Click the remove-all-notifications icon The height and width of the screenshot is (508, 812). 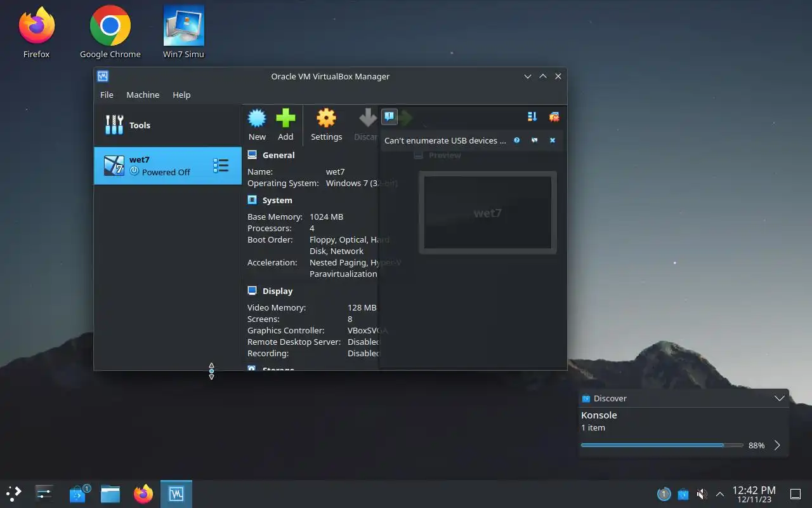coord(554,117)
